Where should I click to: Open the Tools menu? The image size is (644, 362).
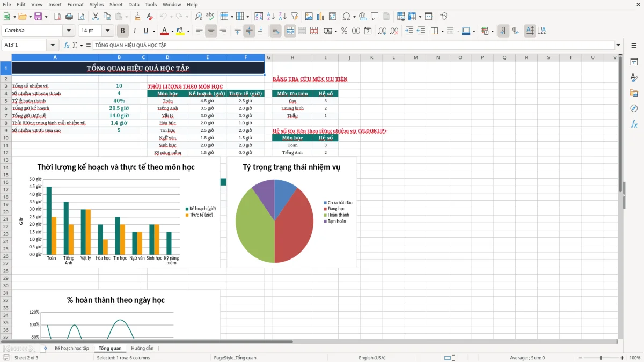[x=151, y=4]
